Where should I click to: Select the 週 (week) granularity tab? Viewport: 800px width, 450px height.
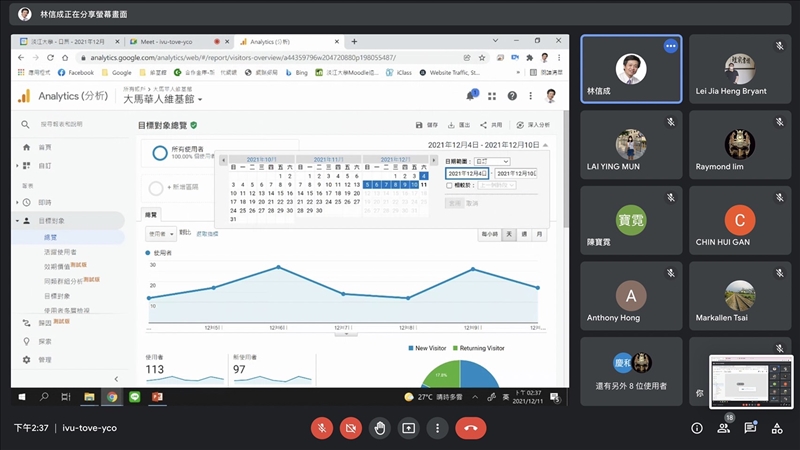(x=523, y=233)
